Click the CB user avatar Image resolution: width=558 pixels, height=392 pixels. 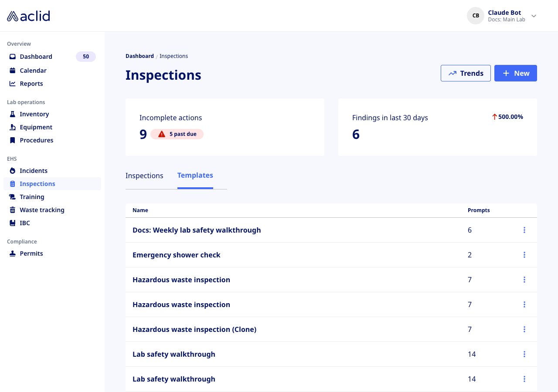click(476, 16)
